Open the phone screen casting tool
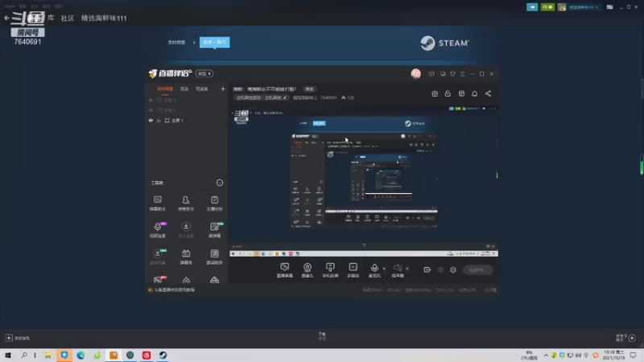Screen dimensions: 644x362 pos(330,270)
